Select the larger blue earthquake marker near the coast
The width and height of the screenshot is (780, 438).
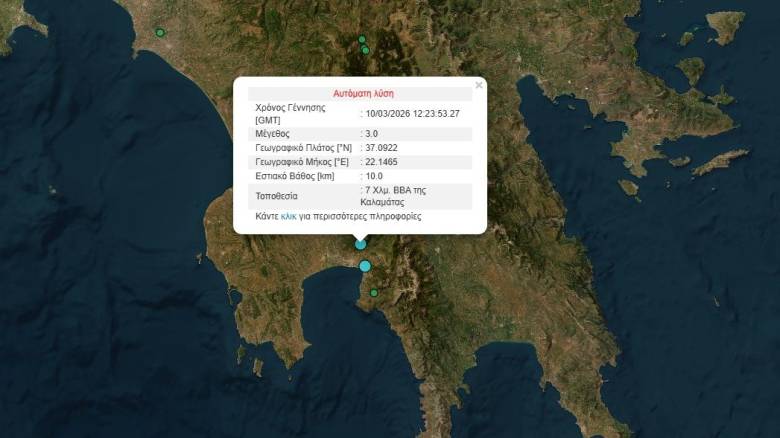[365, 266]
